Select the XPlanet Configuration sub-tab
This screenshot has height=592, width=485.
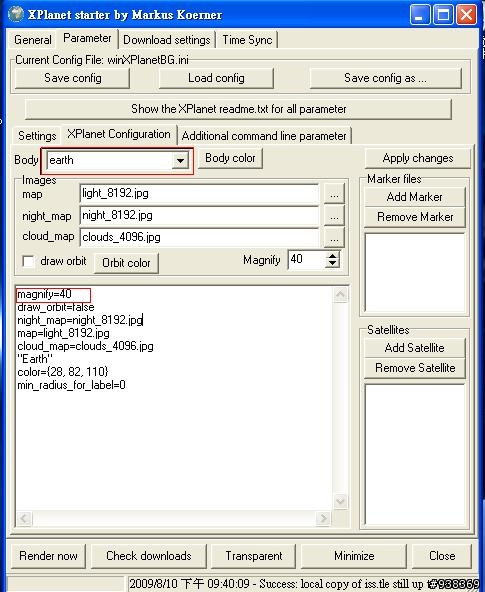(119, 134)
